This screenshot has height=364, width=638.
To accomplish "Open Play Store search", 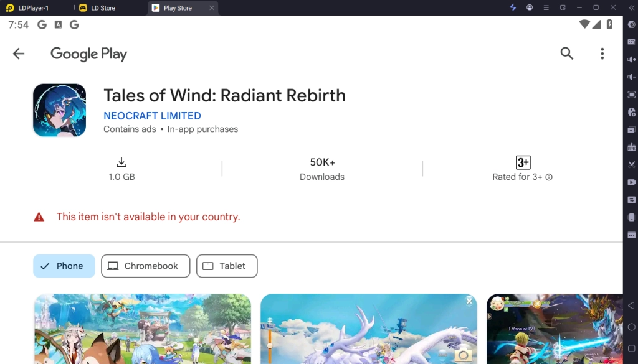I will (x=567, y=54).
